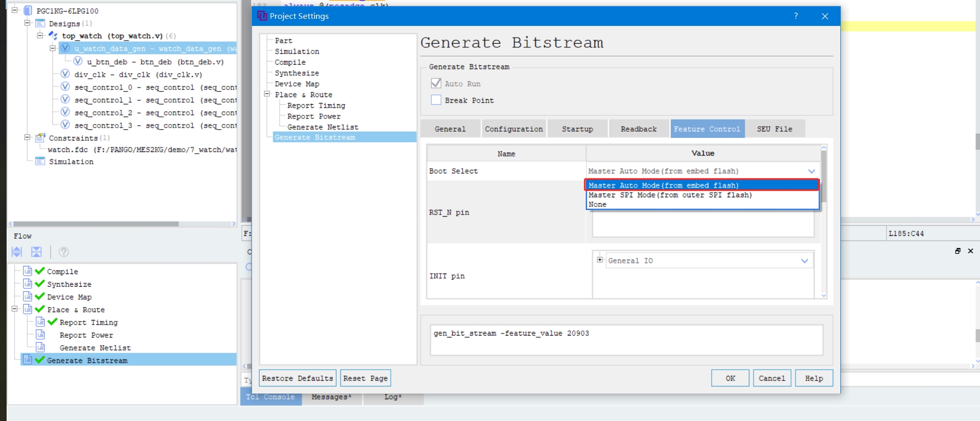Screen dimensions: 980x421
Task: Click the report icon beside Generate Netlist in Flow
Action: 41,347
